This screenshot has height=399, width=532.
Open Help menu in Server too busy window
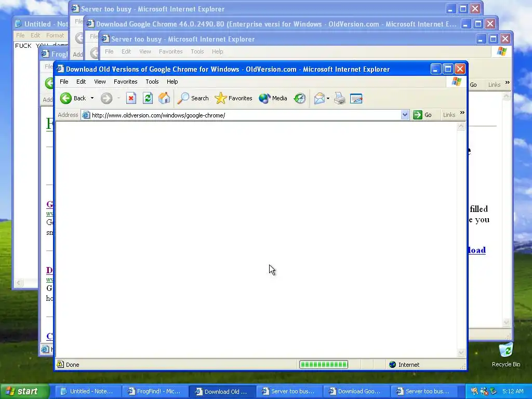coord(218,51)
